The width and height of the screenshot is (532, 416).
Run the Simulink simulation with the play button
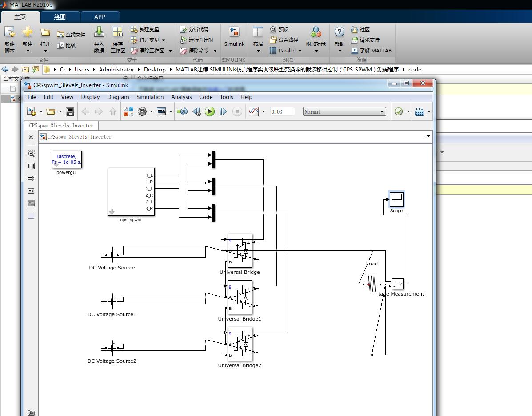[x=210, y=111]
